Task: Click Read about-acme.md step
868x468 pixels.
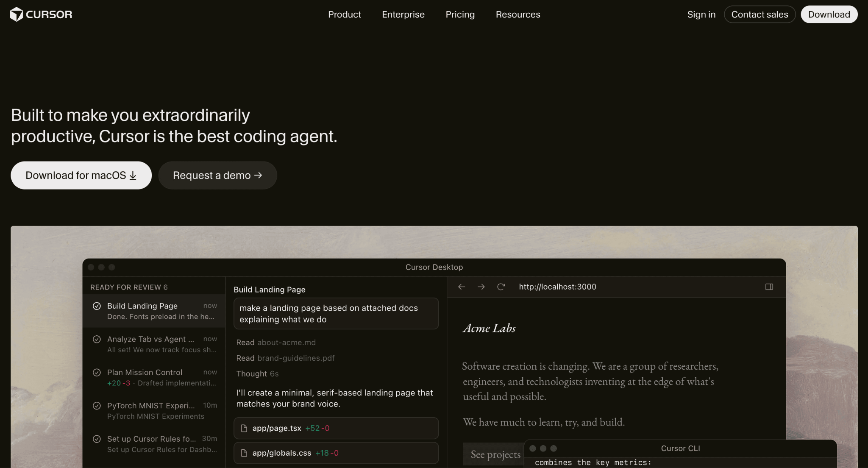Action: pyautogui.click(x=276, y=343)
